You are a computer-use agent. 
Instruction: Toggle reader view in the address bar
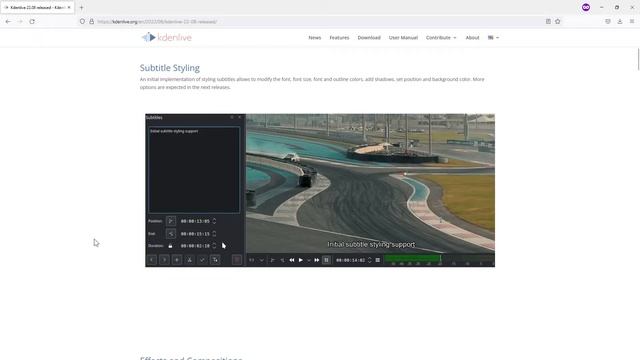click(548, 22)
